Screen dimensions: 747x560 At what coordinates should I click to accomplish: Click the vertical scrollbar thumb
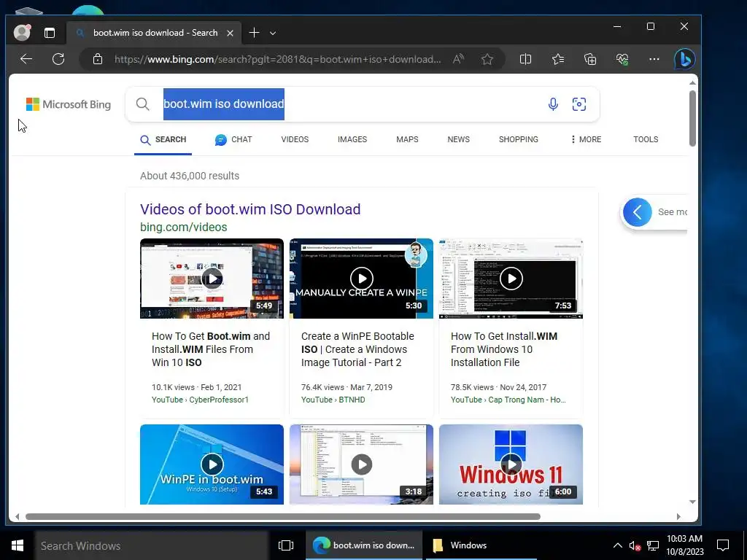click(692, 118)
